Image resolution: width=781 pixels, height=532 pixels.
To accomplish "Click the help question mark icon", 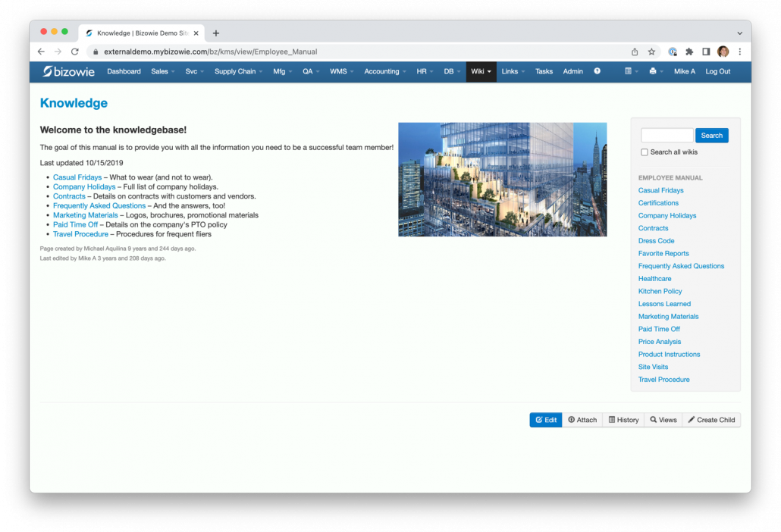I will [597, 71].
